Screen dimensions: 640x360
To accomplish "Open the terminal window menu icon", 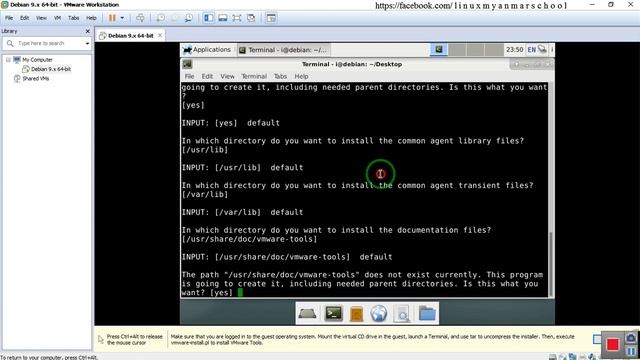I will point(187,64).
